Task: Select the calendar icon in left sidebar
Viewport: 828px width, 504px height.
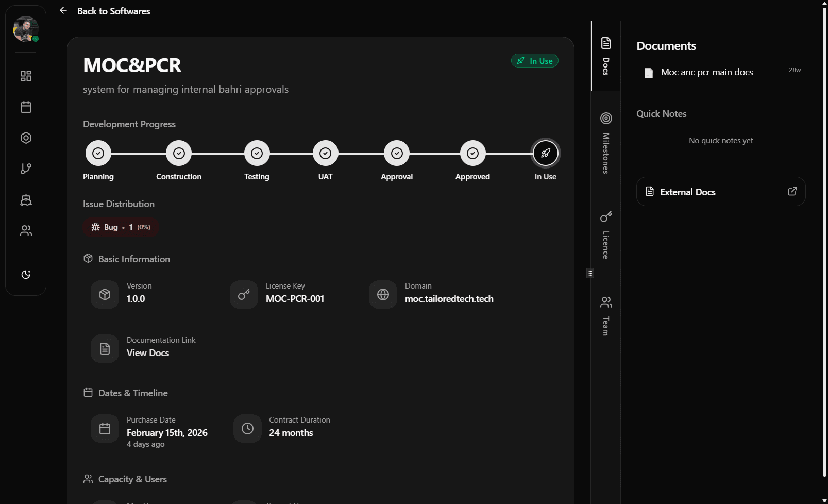Action: click(x=25, y=107)
